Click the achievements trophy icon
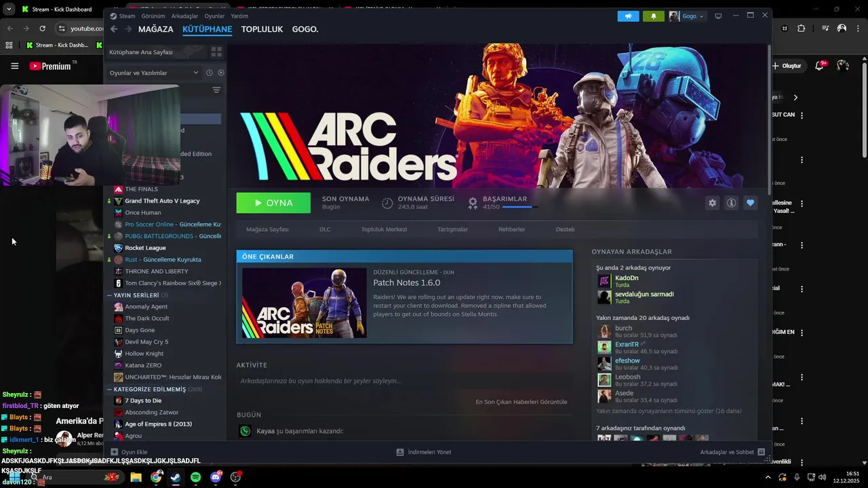 pyautogui.click(x=473, y=203)
